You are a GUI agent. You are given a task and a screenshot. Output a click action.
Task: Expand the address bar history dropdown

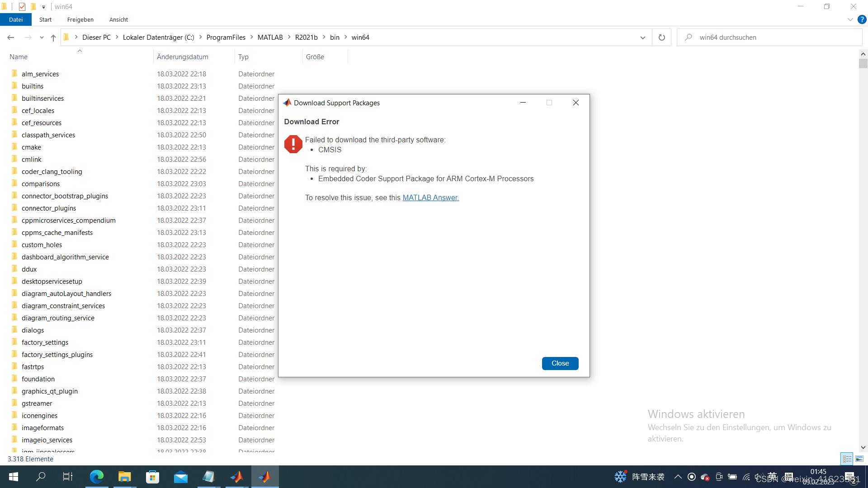tap(642, 38)
